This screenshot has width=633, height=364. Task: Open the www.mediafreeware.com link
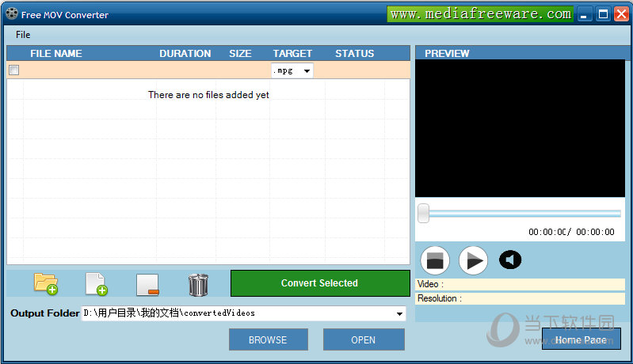pyautogui.click(x=480, y=14)
